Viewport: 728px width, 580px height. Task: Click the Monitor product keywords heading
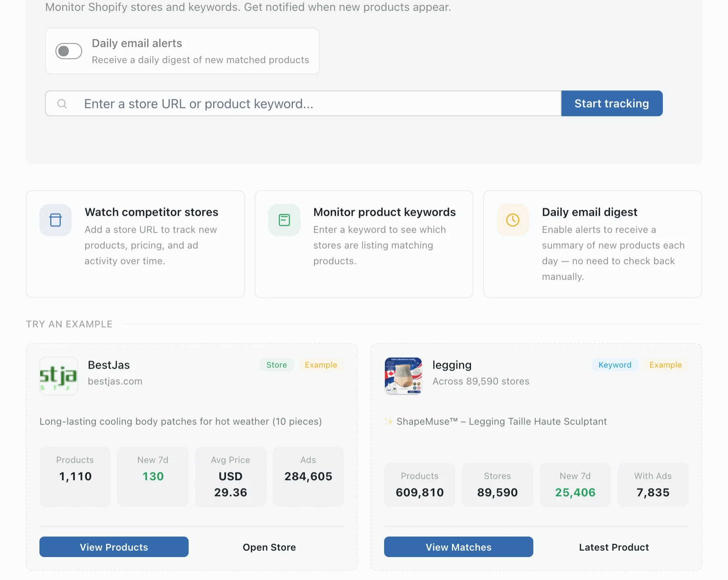(x=385, y=212)
